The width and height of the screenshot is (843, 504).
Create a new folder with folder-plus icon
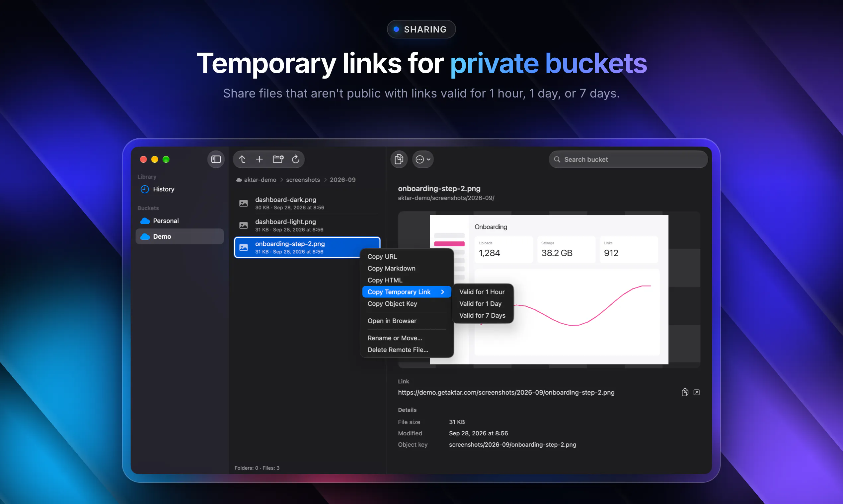pyautogui.click(x=278, y=159)
